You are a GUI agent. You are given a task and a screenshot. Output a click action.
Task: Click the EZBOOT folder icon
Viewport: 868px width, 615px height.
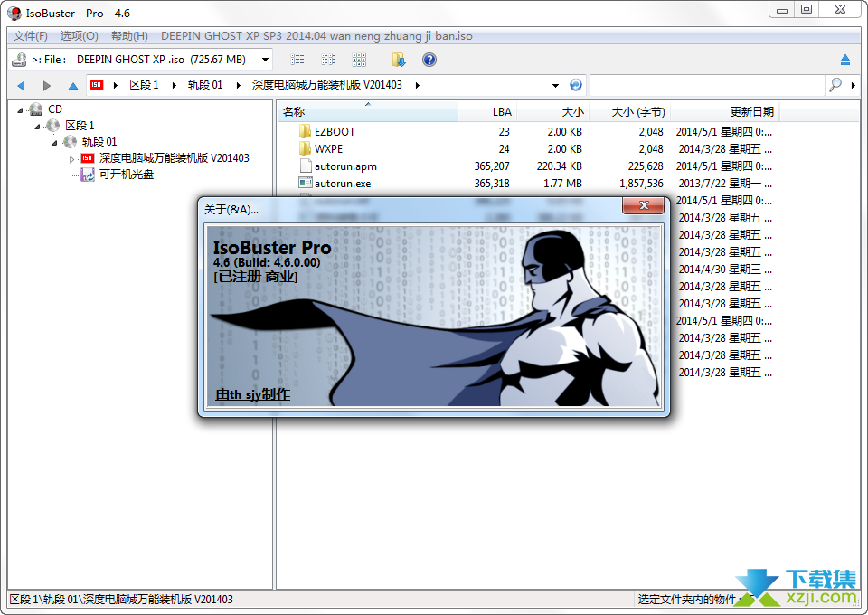coord(305,131)
